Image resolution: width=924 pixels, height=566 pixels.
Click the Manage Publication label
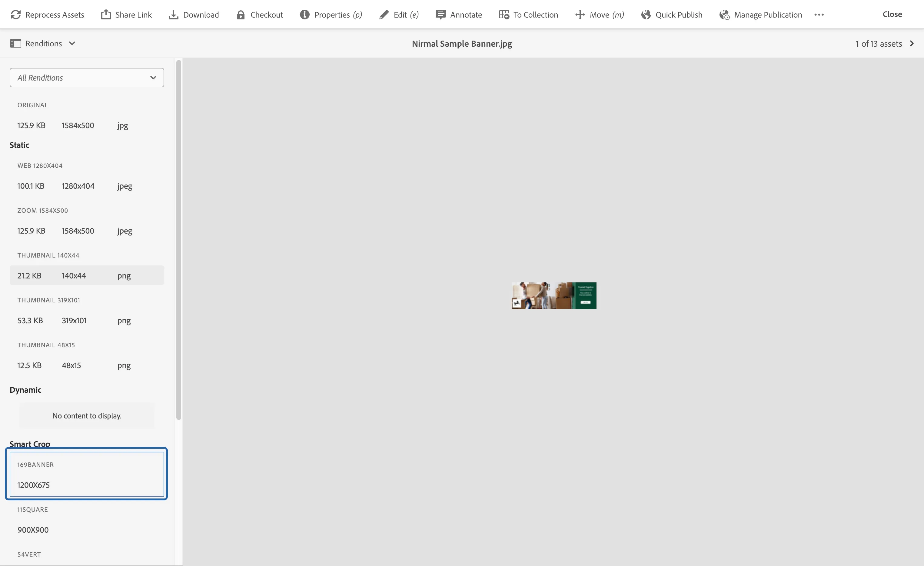pos(768,15)
